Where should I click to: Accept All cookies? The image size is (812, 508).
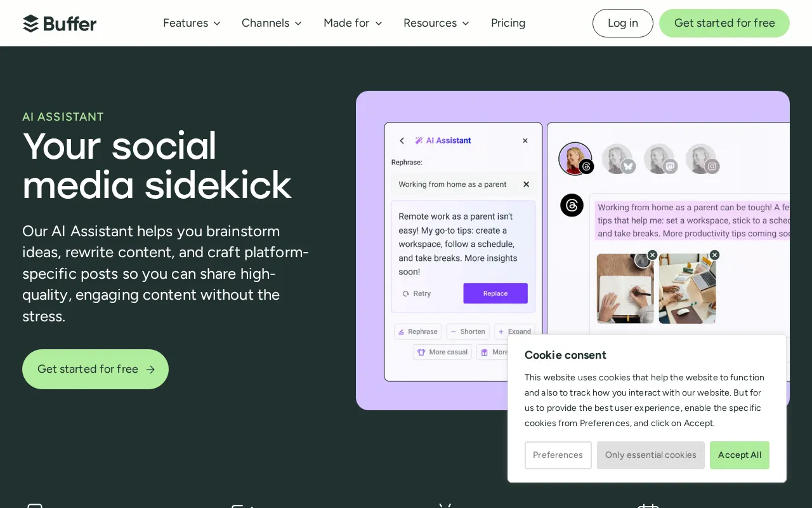click(740, 455)
